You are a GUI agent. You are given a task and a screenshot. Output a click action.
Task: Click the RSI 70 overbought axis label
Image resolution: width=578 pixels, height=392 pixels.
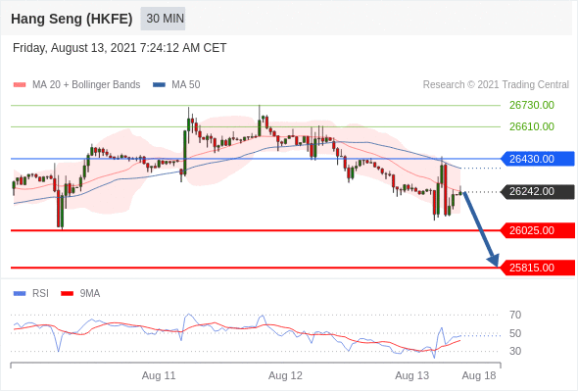[515, 315]
